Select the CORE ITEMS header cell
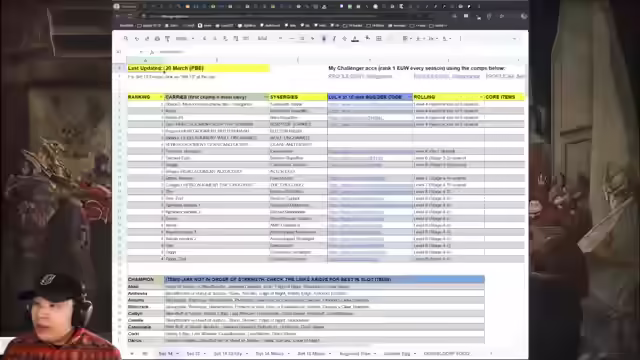The width and height of the screenshot is (640, 360). (x=504, y=97)
